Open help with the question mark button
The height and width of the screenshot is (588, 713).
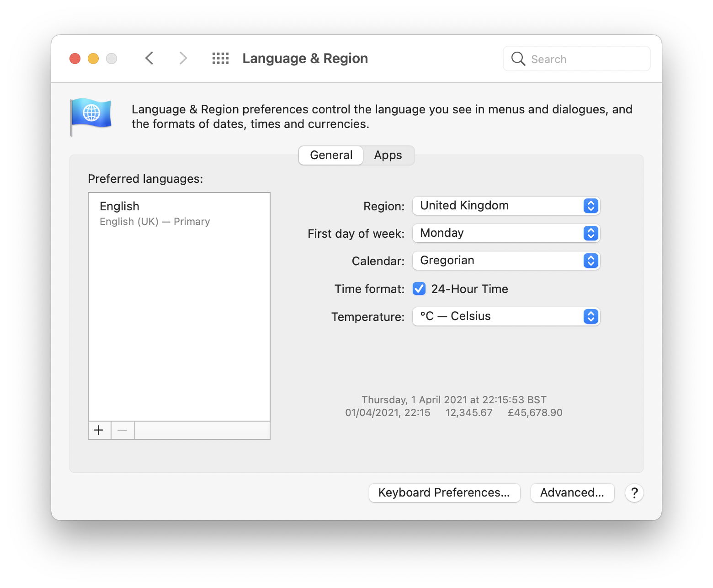click(634, 493)
